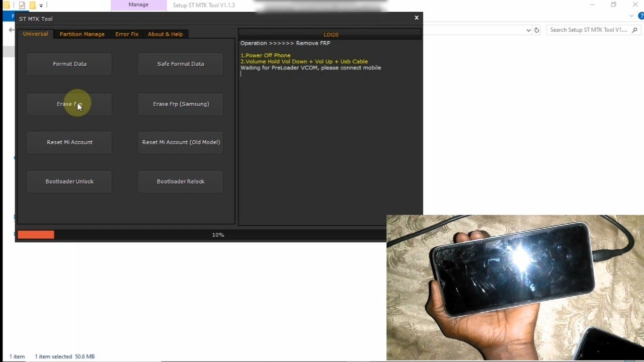The image size is (644, 362).
Task: Click the new folder icon in Explorer title bar
Action: [x=32, y=6]
